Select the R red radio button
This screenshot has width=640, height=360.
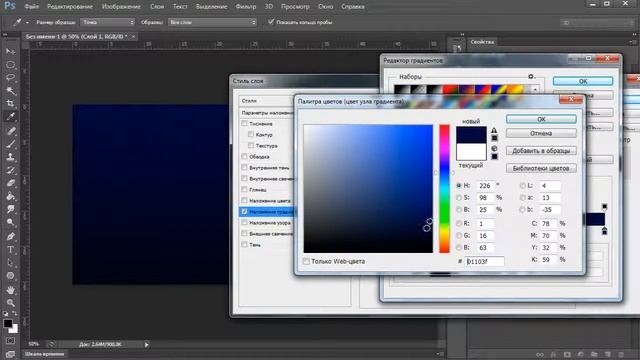tap(459, 223)
